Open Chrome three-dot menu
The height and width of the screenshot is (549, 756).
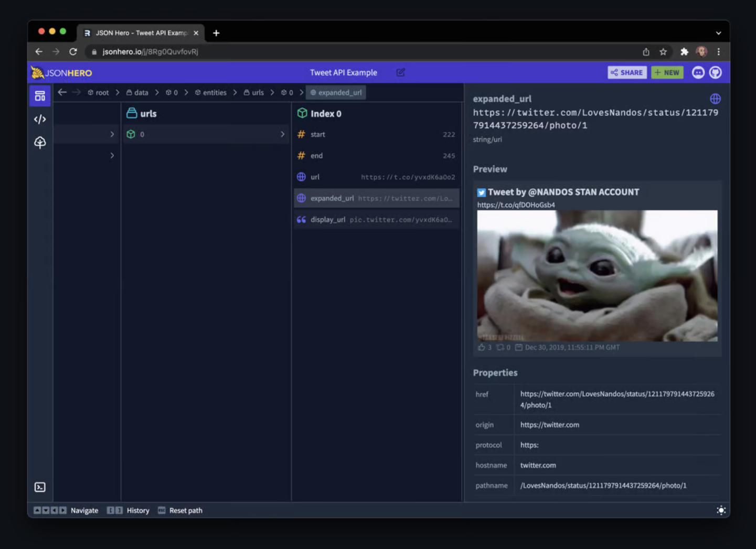718,51
